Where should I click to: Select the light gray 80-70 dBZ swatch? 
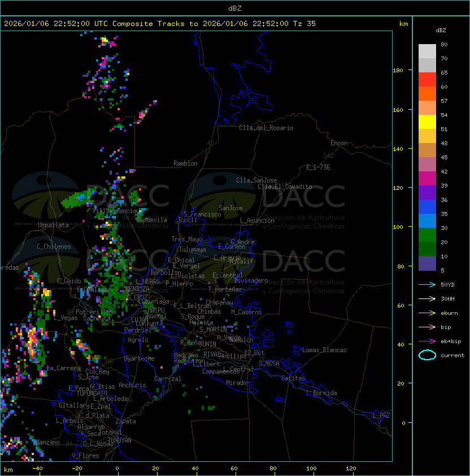coord(427,51)
